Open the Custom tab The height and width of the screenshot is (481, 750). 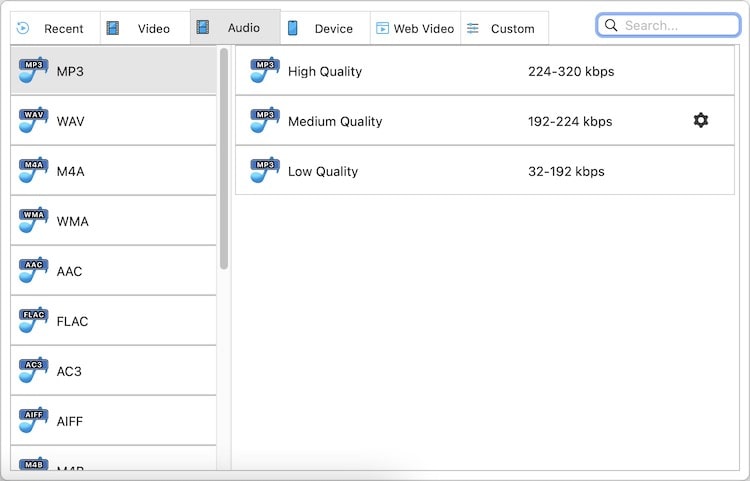505,28
